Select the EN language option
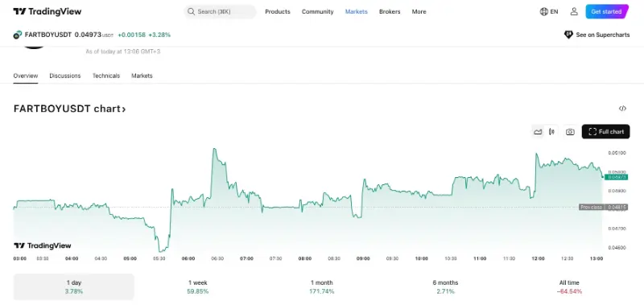 pos(554,11)
